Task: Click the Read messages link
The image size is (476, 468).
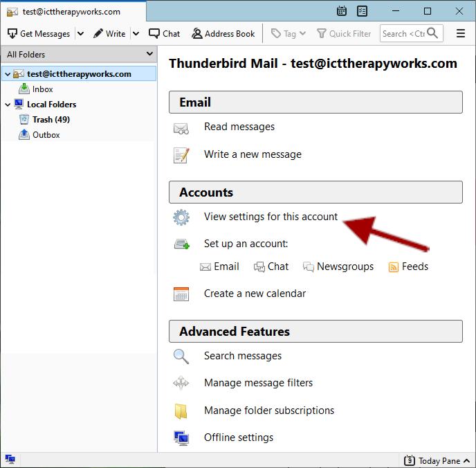Action: pyautogui.click(x=239, y=127)
